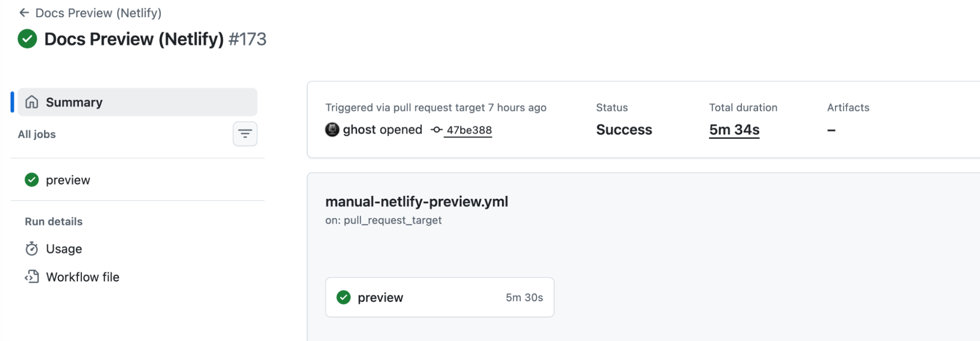Screen dimensions: 980x341
Task: Select the Summary tab in the sidebar
Action: point(137,102)
